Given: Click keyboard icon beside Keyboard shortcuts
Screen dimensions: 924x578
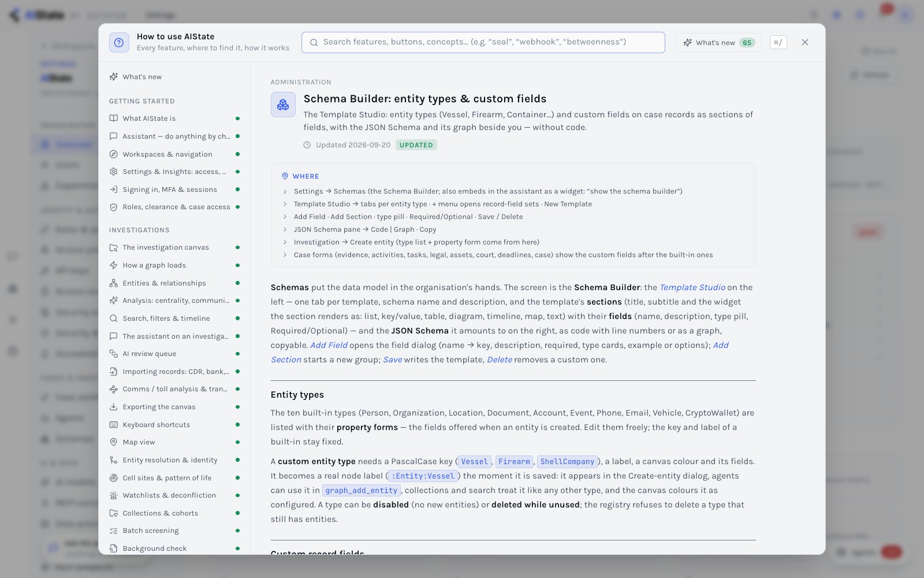Looking at the screenshot, I should pyautogui.click(x=114, y=425).
